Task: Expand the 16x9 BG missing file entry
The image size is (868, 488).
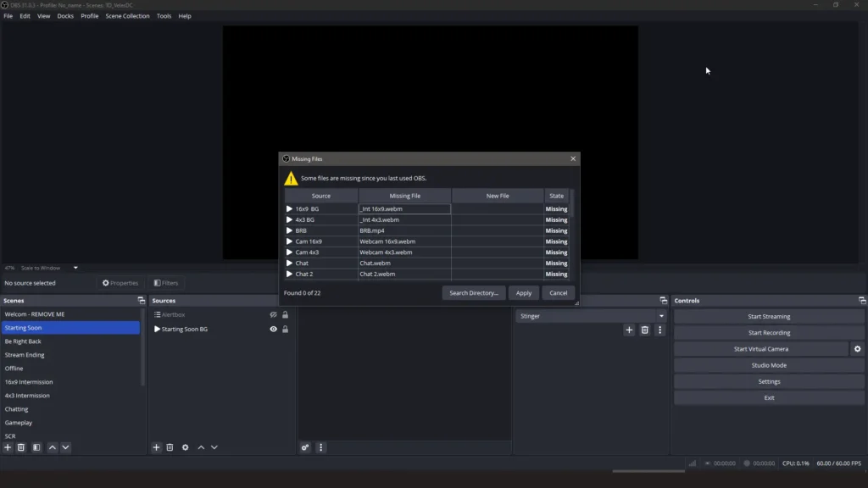Action: (x=289, y=208)
